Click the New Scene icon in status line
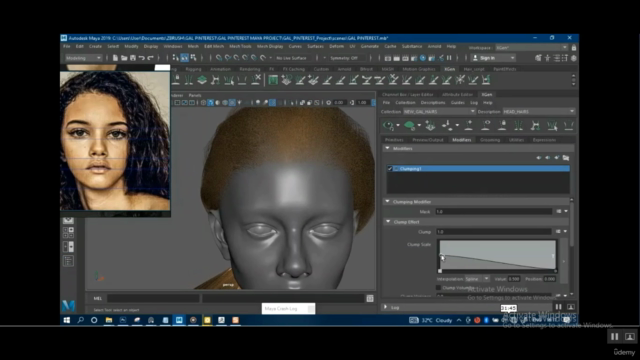The height and width of the screenshot is (360, 640). click(115, 58)
